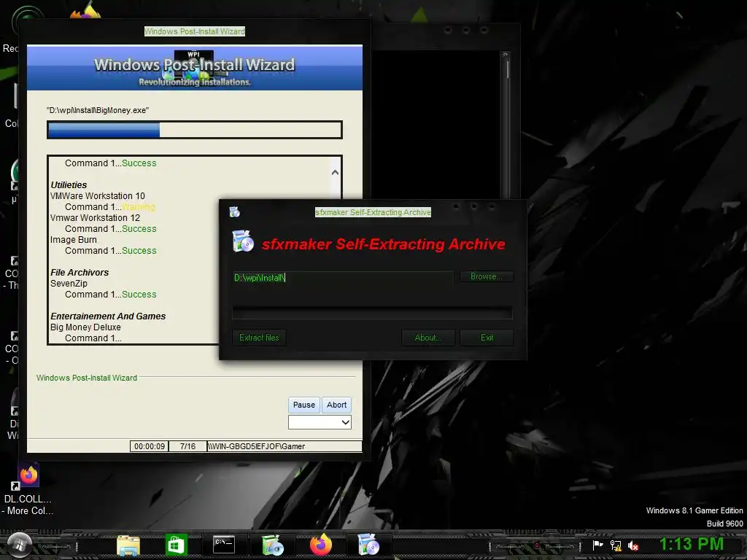747x560 pixels.
Task: Open Firefox from the taskbar
Action: tap(321, 545)
